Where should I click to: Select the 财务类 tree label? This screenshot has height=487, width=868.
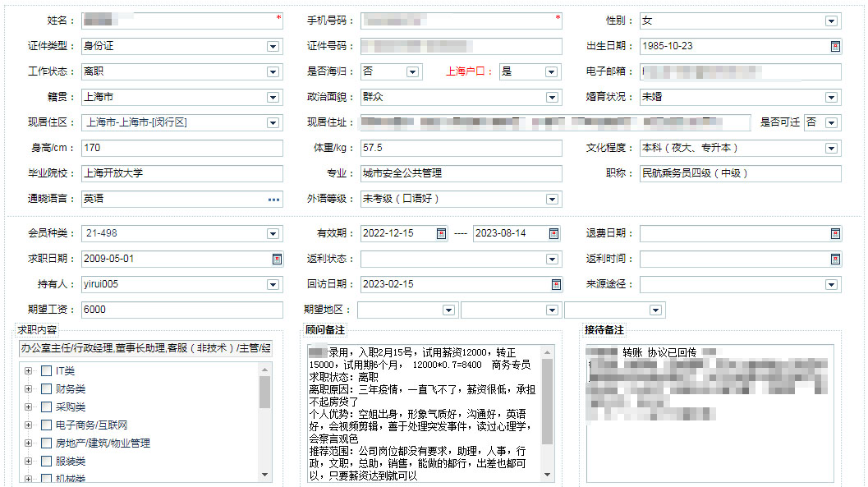71,389
